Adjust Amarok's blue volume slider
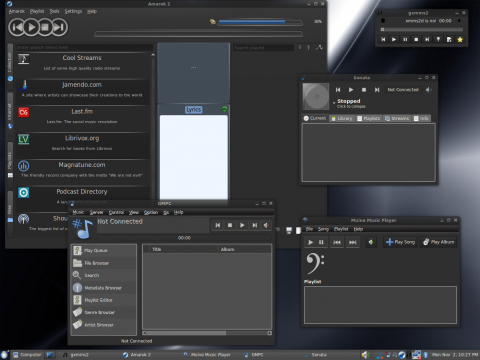 [260, 22]
